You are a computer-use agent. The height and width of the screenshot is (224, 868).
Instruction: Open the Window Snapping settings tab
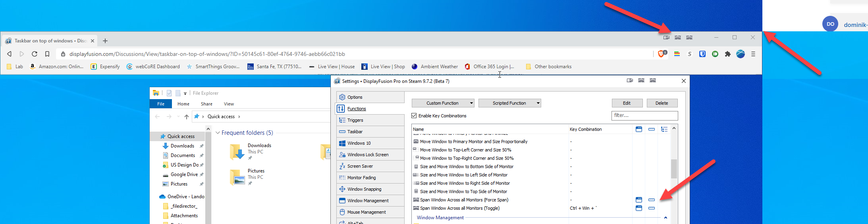[x=364, y=189]
